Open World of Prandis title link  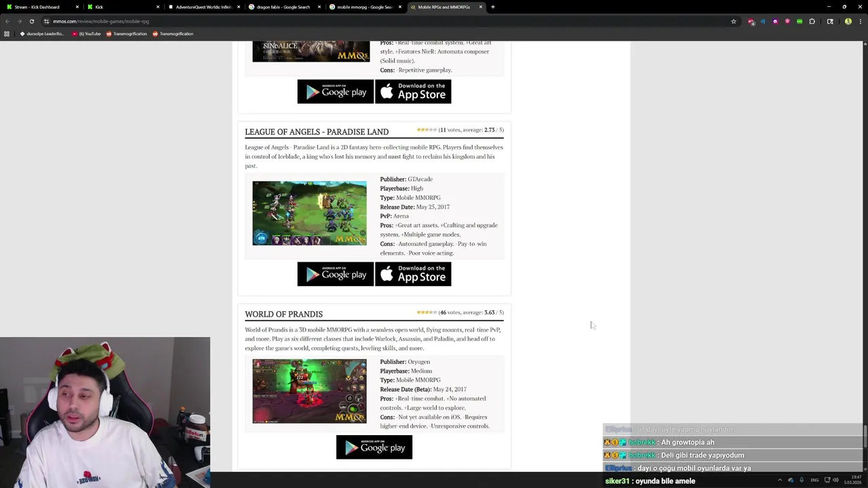coord(283,314)
